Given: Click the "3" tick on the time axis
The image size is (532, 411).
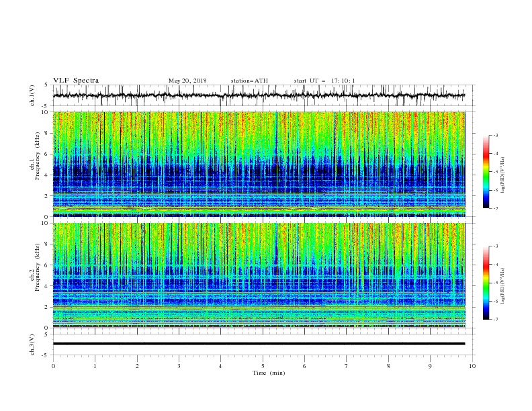Looking at the screenshot, I should [x=179, y=366].
